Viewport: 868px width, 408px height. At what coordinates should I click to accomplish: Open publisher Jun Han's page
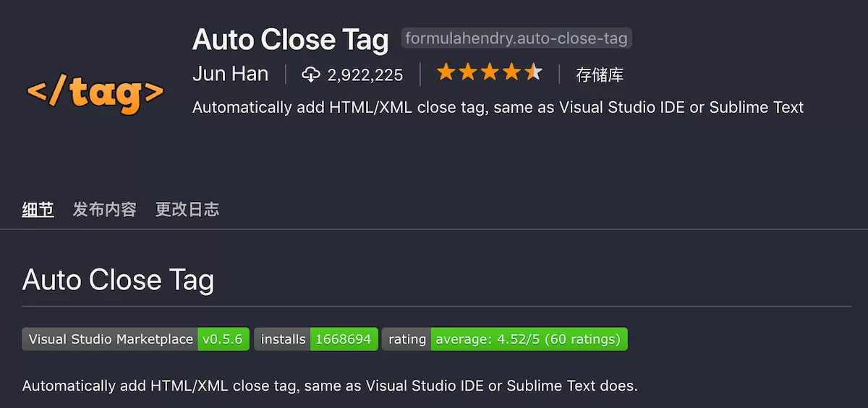point(230,75)
